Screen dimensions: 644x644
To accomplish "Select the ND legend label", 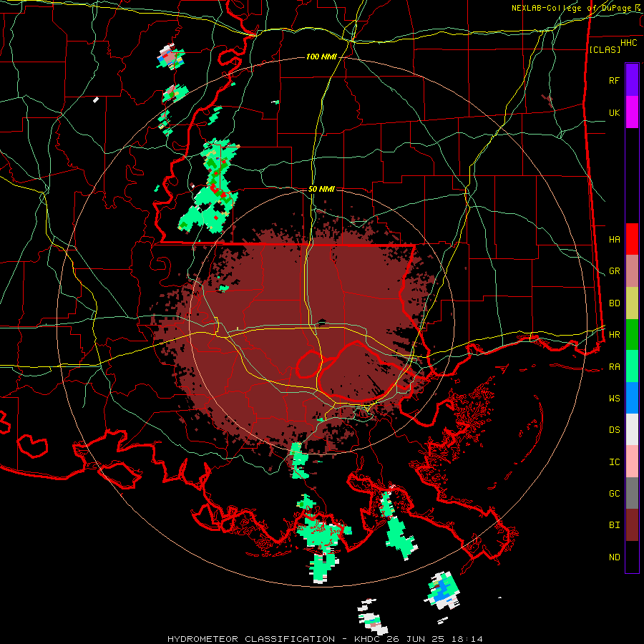I will [x=614, y=557].
